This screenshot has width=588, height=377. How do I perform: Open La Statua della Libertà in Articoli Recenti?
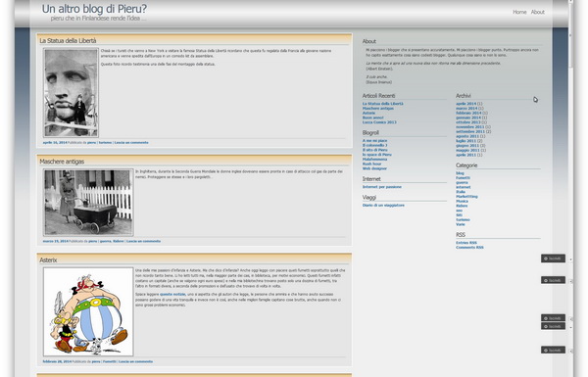coord(382,104)
